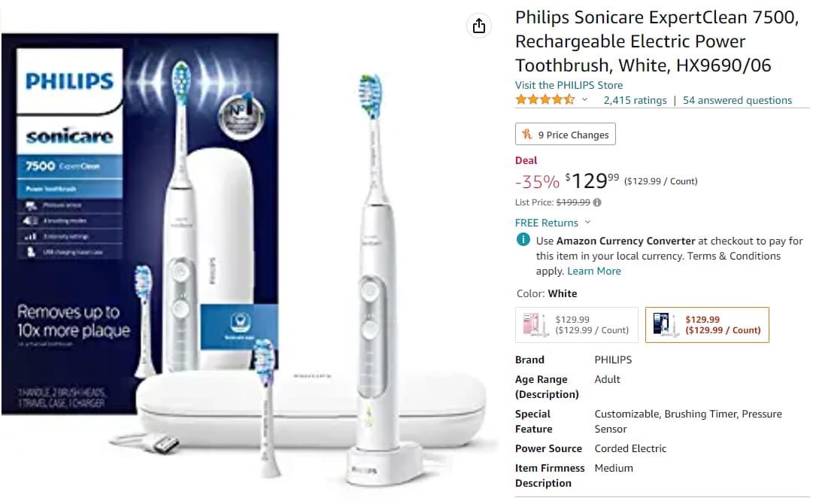The height and width of the screenshot is (504, 813).
Task: Open FREE Returns details
Action: 547,223
